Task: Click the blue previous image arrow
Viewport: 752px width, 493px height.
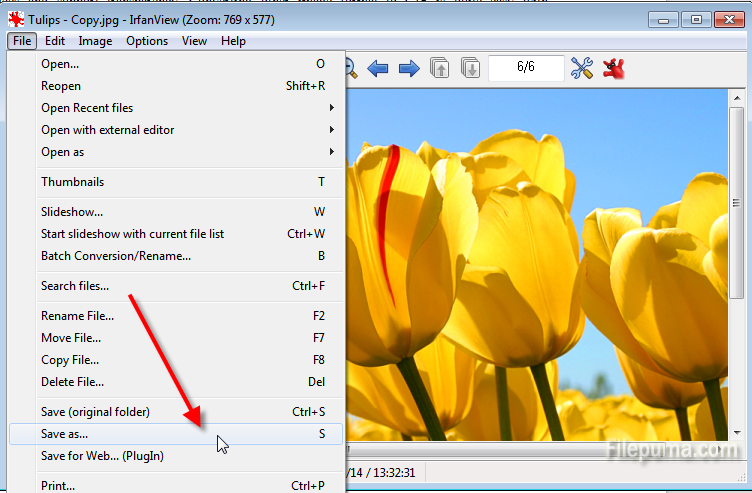Action: tap(378, 68)
